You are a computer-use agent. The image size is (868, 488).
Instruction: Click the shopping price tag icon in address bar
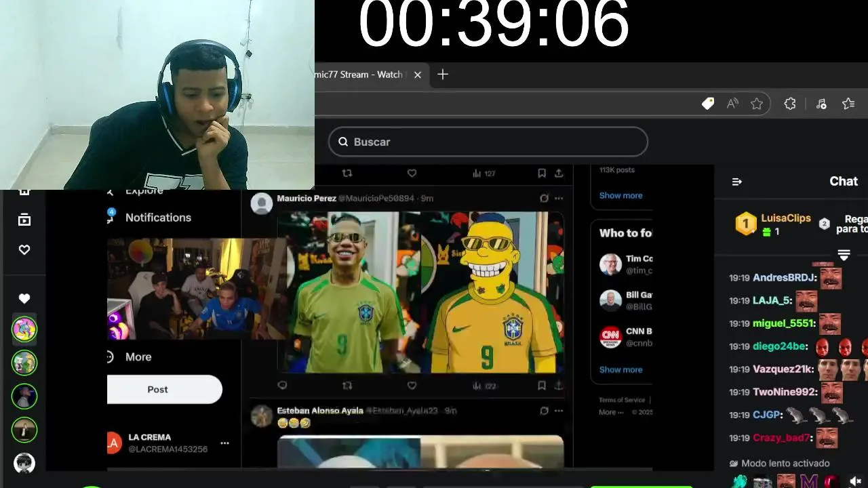(x=708, y=104)
